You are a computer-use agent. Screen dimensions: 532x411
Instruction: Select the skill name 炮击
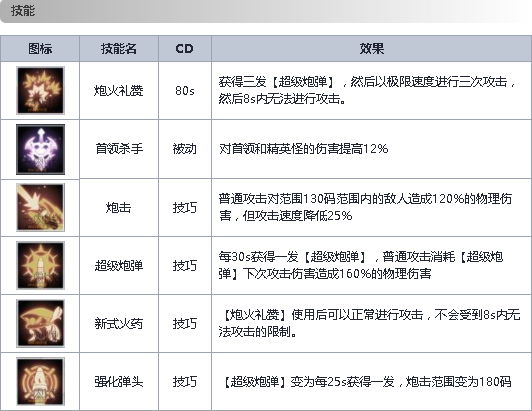118,207
